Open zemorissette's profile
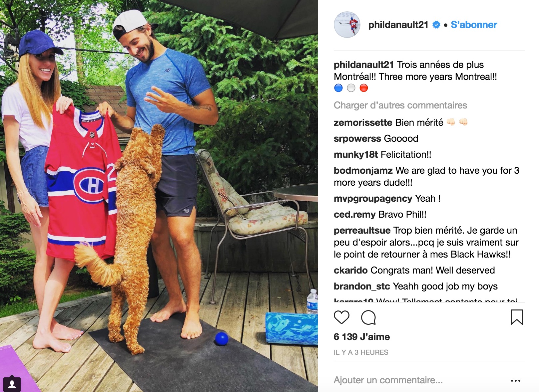This screenshot has height=392, width=539. coord(363,122)
